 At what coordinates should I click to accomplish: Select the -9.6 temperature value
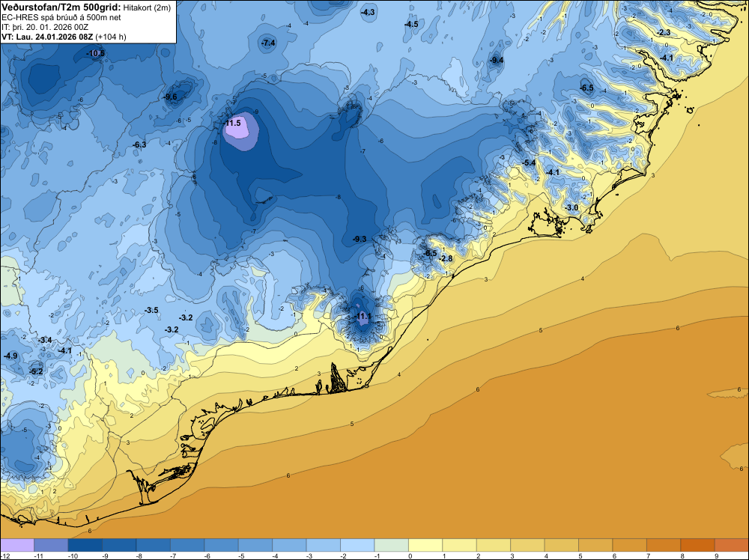[170, 97]
